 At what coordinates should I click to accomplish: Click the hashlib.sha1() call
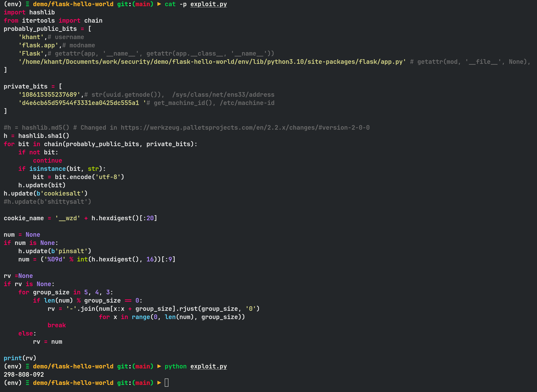coord(44,136)
